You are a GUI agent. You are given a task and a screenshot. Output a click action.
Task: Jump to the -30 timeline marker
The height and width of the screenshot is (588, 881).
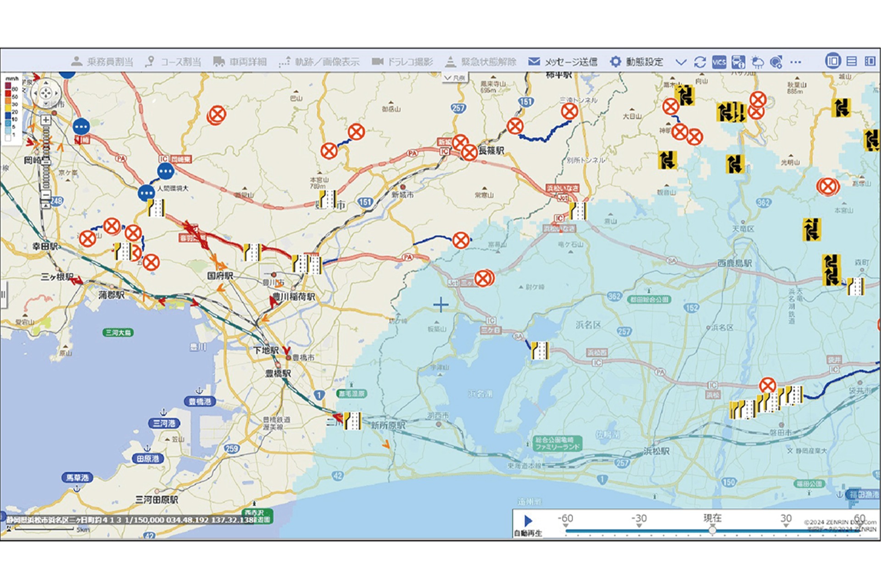(x=639, y=520)
